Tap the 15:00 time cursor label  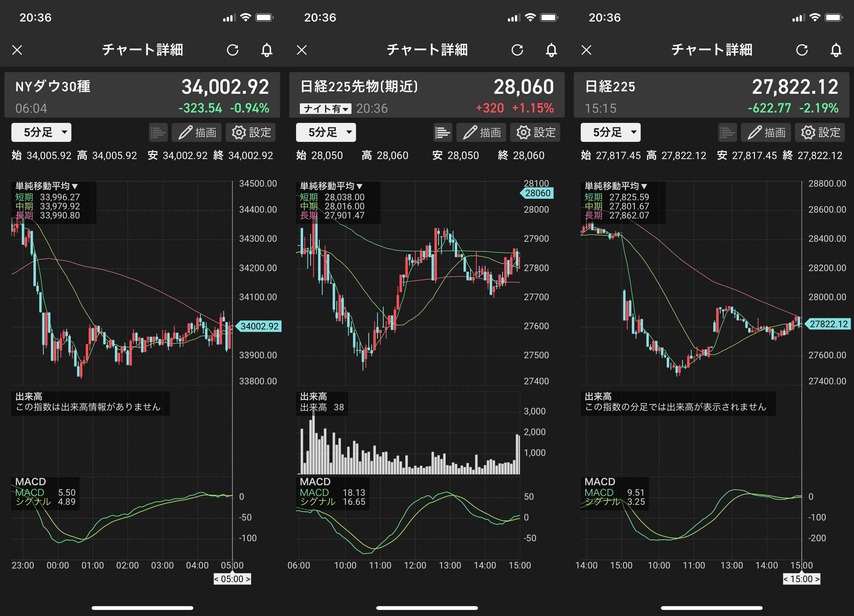tap(801, 579)
